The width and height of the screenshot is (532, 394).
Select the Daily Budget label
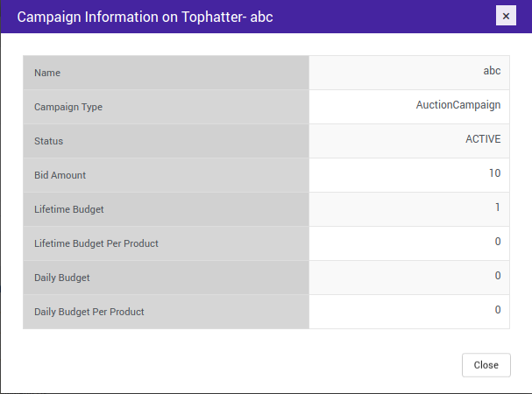(62, 278)
